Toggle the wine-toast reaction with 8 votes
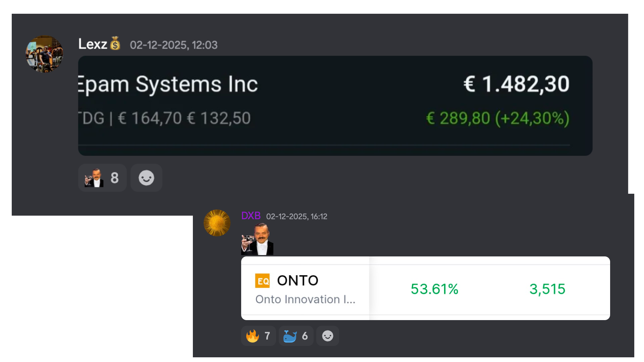The image size is (644, 362). point(102,178)
